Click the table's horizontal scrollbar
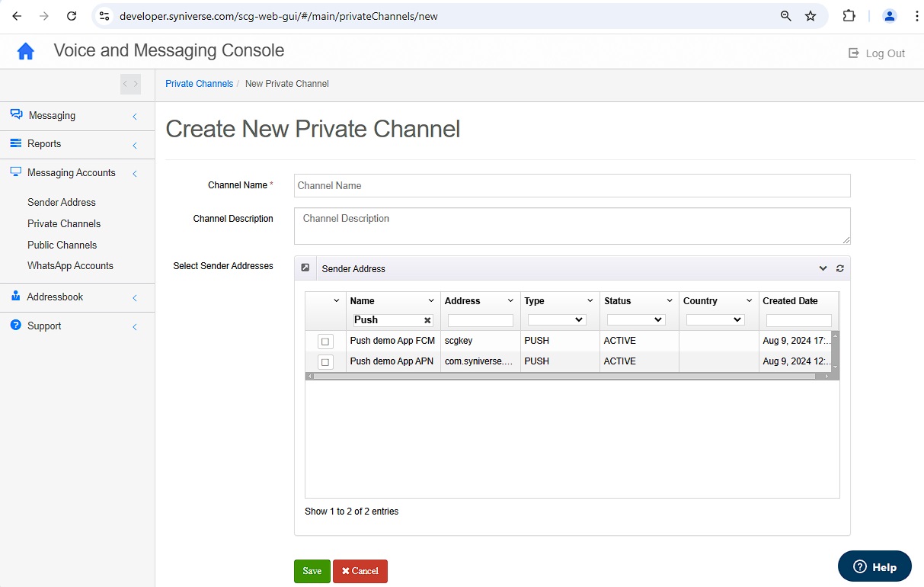The width and height of the screenshot is (924, 587). pos(568,376)
